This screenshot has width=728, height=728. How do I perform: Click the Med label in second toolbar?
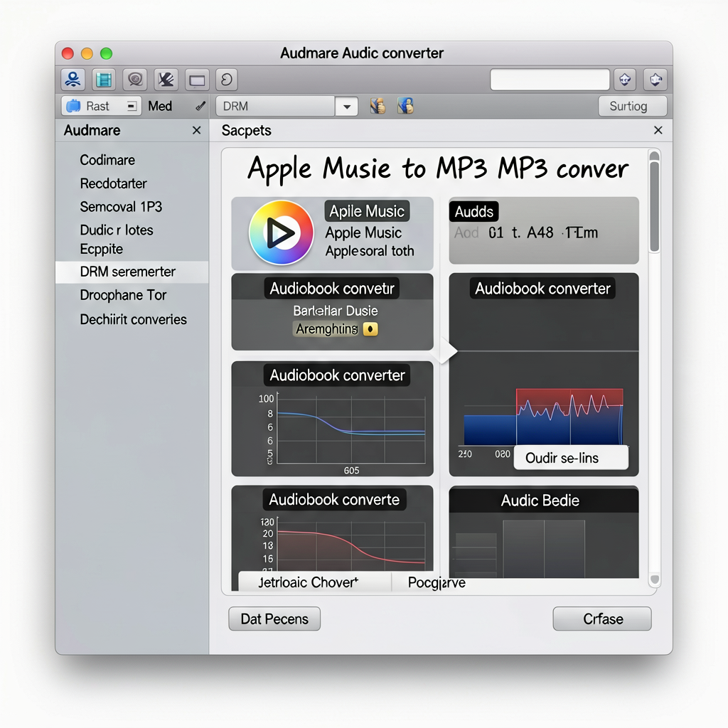[x=160, y=106]
